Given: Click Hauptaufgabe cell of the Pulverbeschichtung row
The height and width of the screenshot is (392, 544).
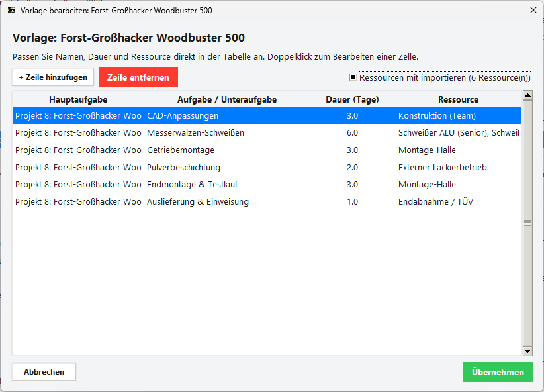Looking at the screenshot, I should click(78, 168).
